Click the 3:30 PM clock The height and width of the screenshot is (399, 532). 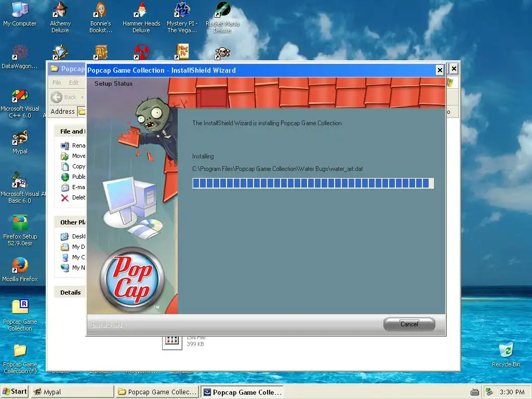[x=512, y=392]
